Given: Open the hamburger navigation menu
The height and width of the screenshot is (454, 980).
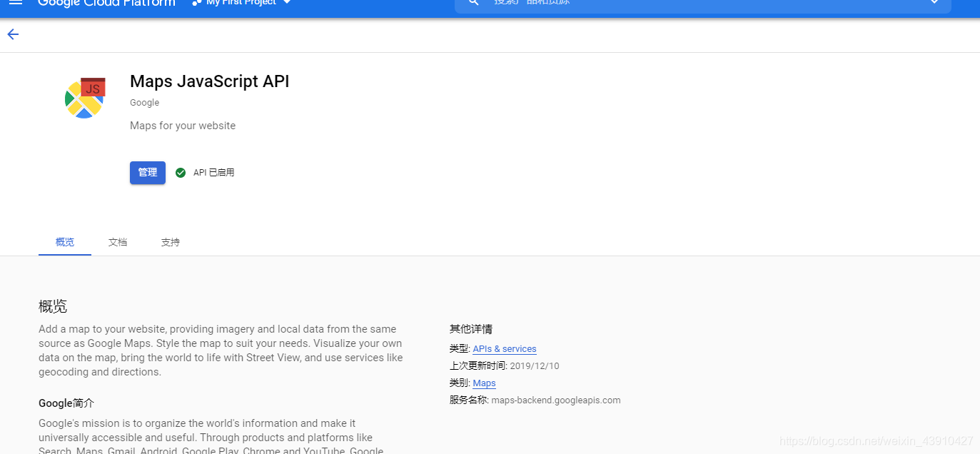Looking at the screenshot, I should pyautogui.click(x=16, y=3).
